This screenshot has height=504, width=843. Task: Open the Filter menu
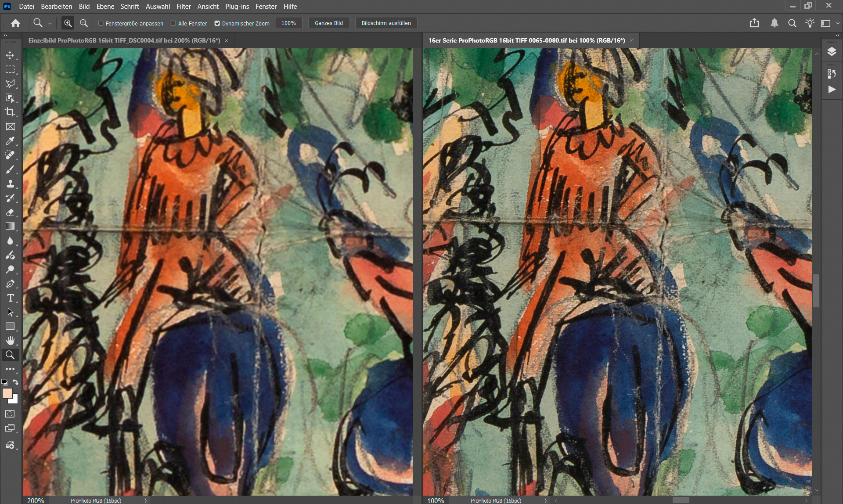184,7
